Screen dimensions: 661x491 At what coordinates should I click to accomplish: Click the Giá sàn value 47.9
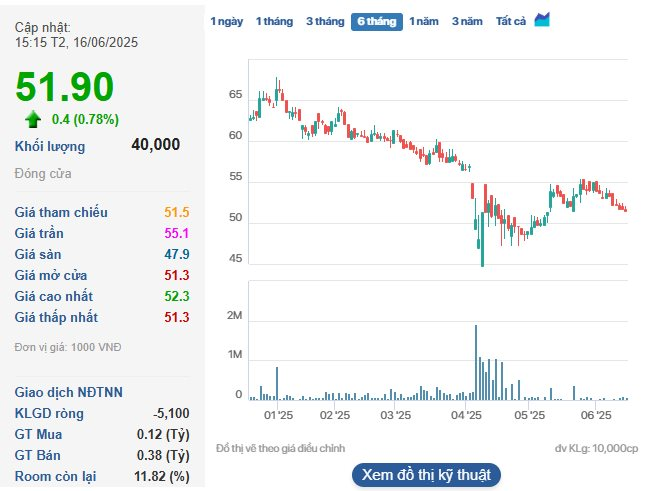tap(177, 254)
